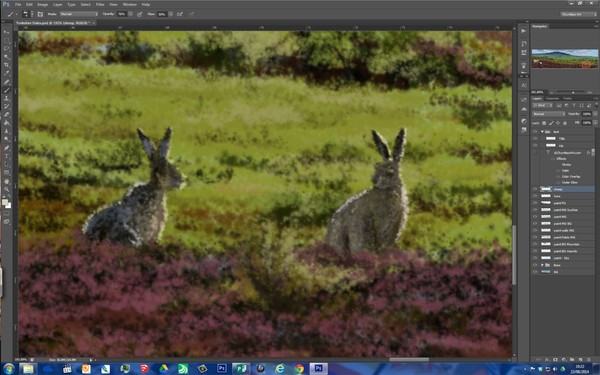This screenshot has width=600, height=375.
Task: Add layer mask at Layers panel bottom
Action: tap(555, 359)
